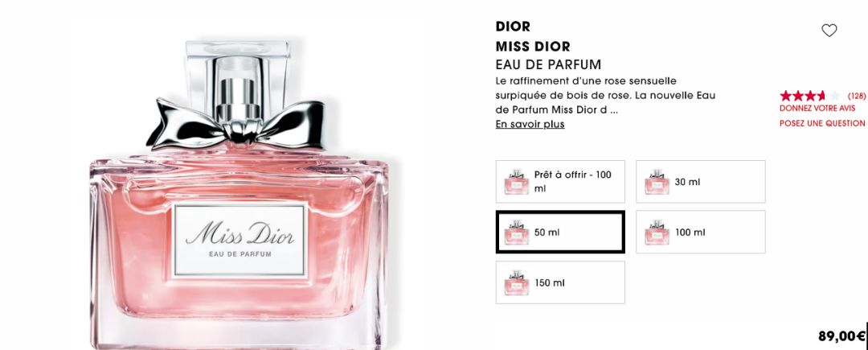Select the 30 ml size option
Image resolution: width=868 pixels, height=350 pixels.
[x=700, y=182]
